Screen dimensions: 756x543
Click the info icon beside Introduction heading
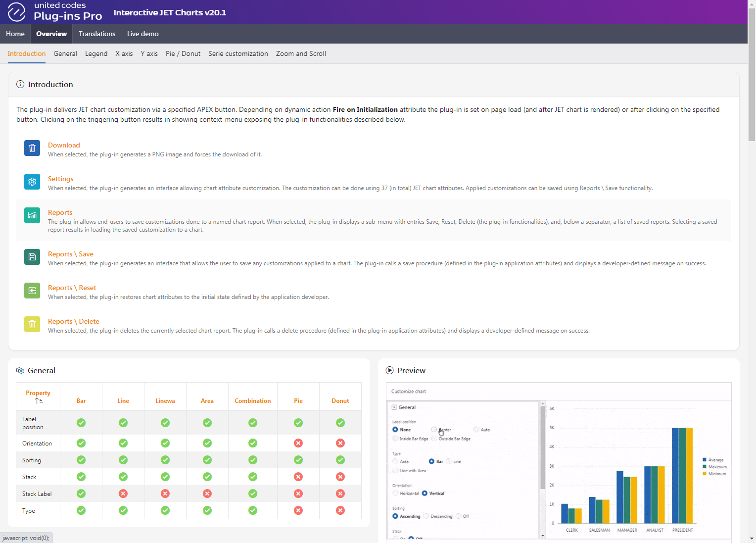coord(20,84)
